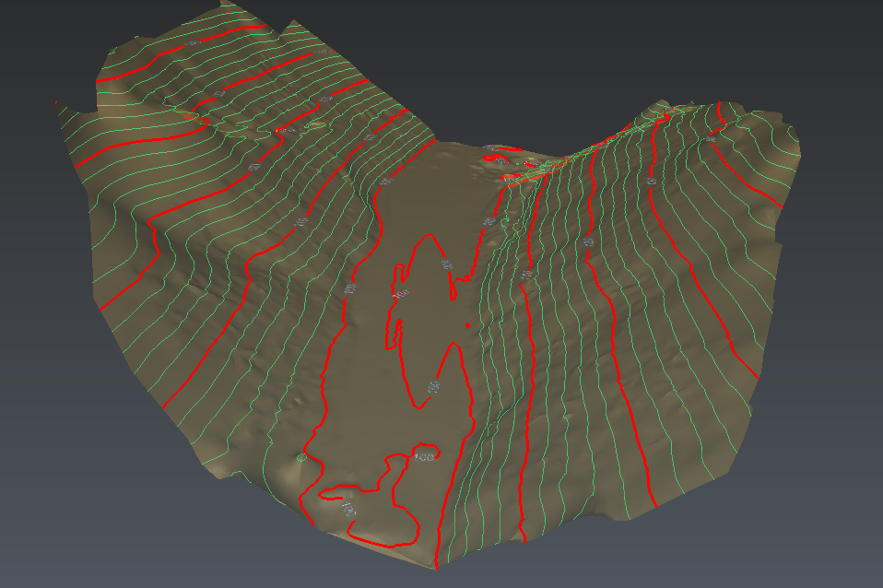The height and width of the screenshot is (588, 883).
Task: Click the empty dark background in top-right corner
Action: click(830, 37)
